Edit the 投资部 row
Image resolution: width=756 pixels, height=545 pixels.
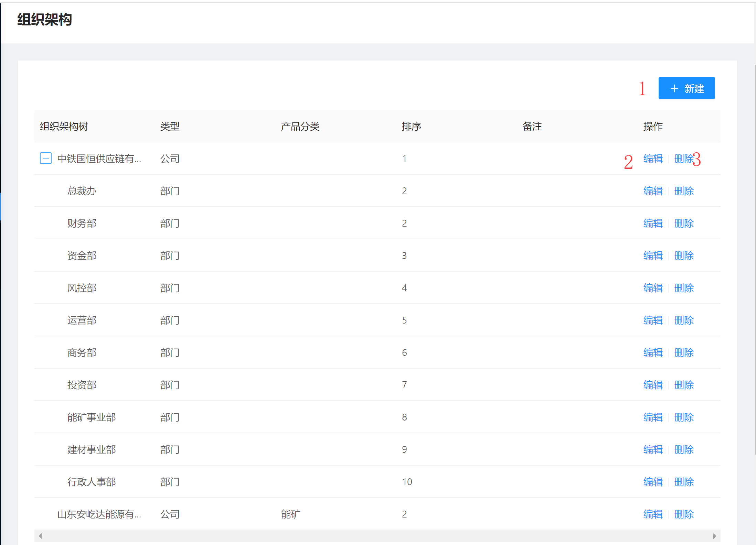[653, 385]
